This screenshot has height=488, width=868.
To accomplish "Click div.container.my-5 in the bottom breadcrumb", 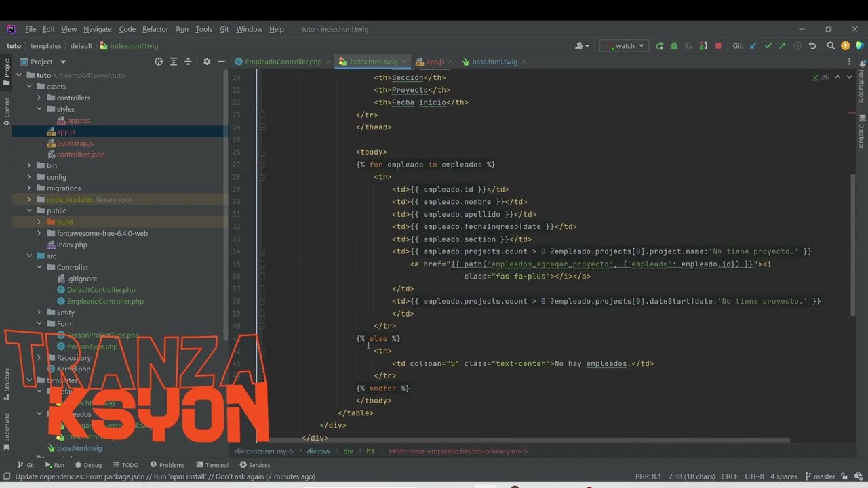I will pos(264,451).
